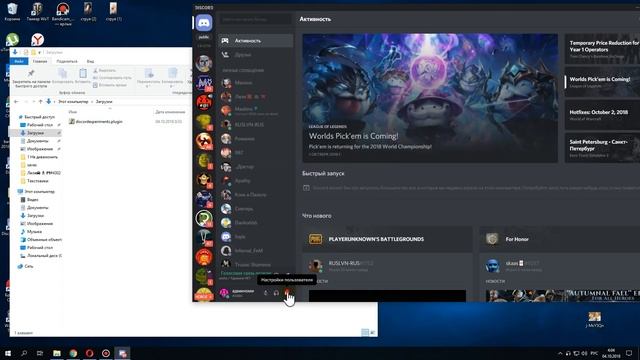Viewport: 640px width, 360px height.
Task: Open the RUSLVN-RUS direct message
Action: tap(256, 124)
